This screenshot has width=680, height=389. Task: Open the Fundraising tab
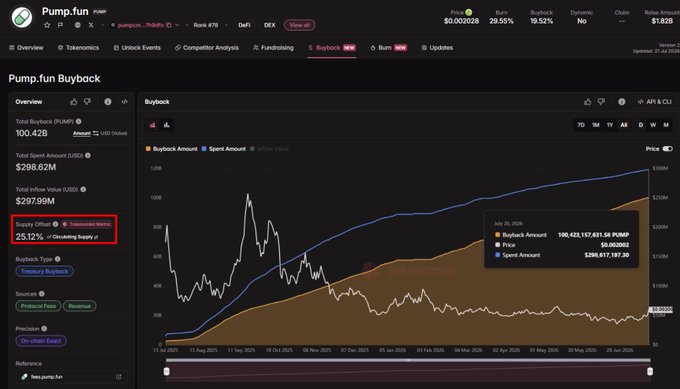(273, 48)
